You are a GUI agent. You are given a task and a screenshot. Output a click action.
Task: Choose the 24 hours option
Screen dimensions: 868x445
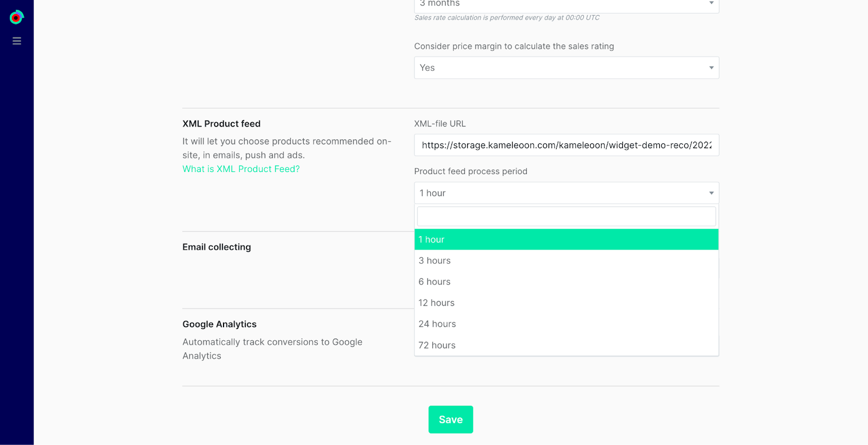click(x=566, y=324)
